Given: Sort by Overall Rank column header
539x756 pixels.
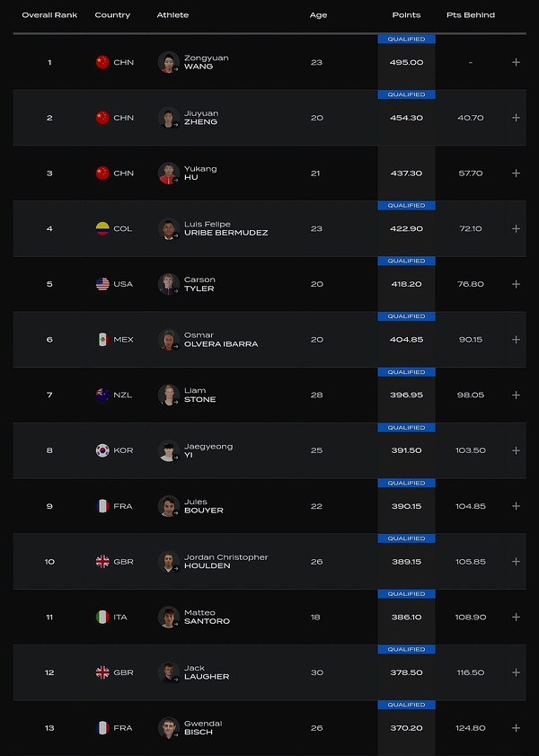Looking at the screenshot, I should click(49, 15).
